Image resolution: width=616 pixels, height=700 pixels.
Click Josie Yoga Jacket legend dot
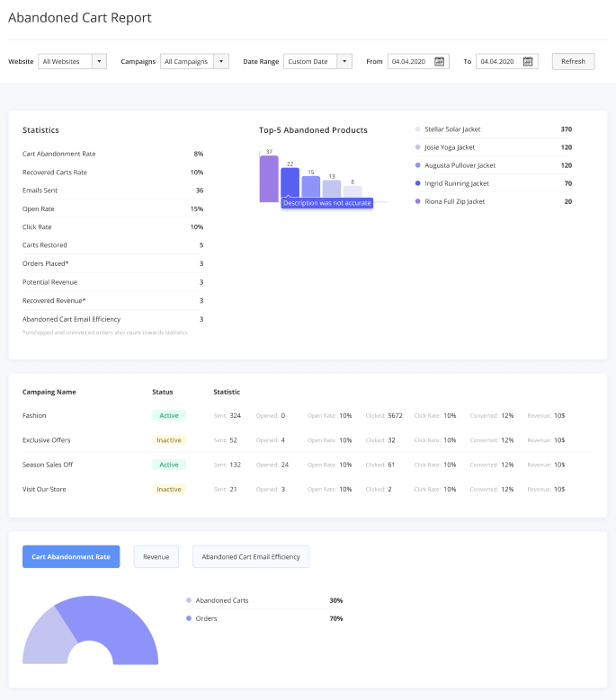click(417, 146)
